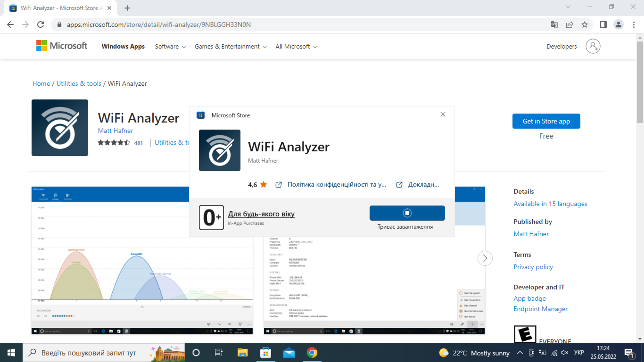Close the Microsoft Store popup
Viewport: 644px width, 362px height.
[x=443, y=114]
